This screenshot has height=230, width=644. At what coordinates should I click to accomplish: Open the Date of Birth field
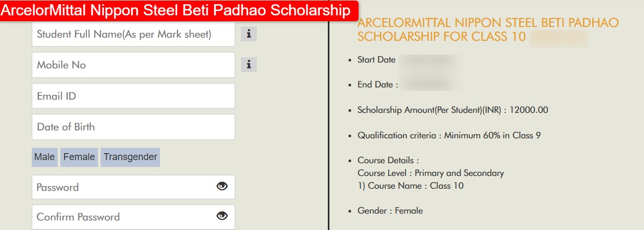132,127
